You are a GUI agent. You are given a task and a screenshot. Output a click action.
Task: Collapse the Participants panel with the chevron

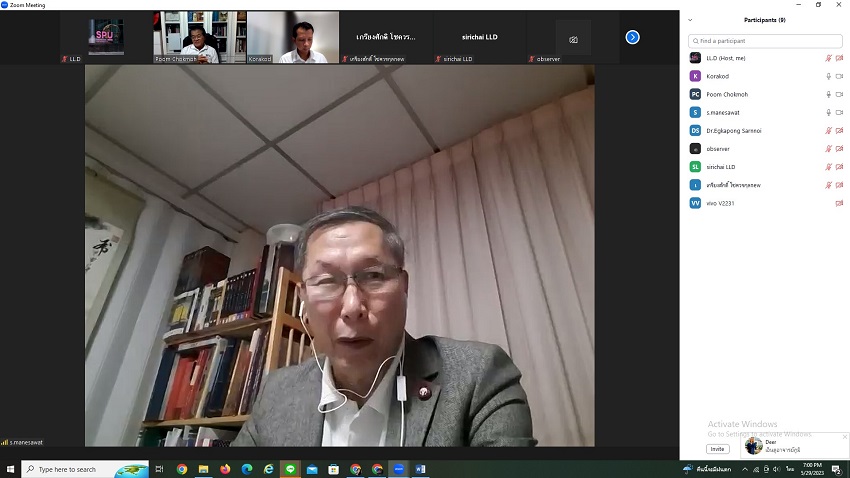[x=690, y=20]
